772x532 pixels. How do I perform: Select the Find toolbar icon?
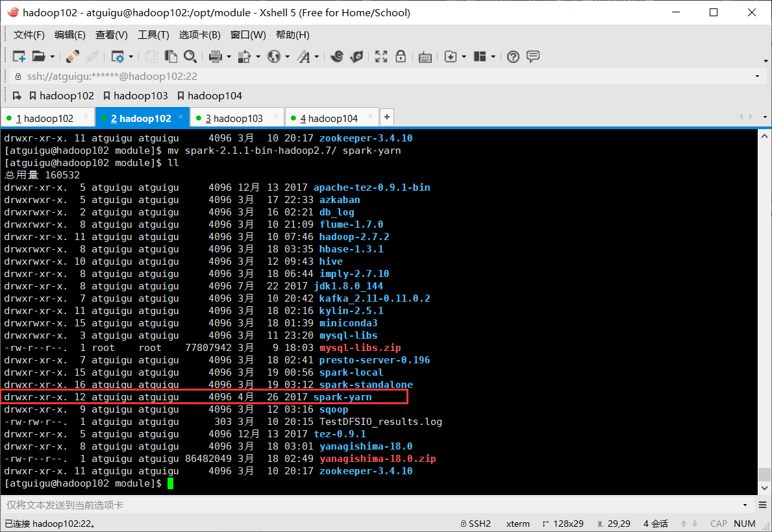point(191,56)
